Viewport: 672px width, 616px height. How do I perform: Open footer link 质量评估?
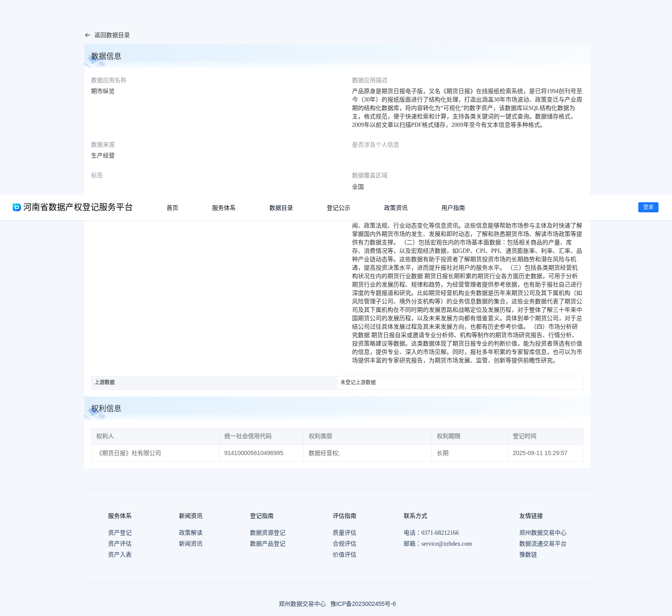click(344, 533)
